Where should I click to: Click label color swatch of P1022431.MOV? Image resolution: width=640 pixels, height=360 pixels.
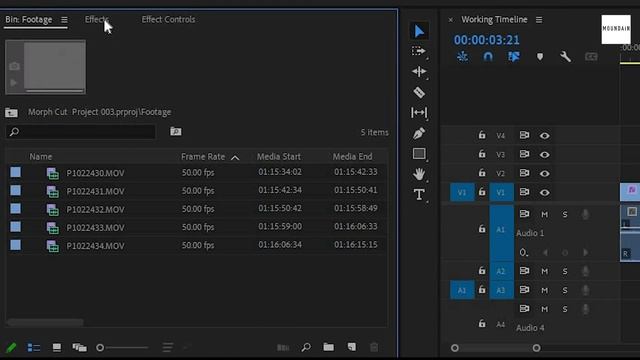click(x=16, y=191)
